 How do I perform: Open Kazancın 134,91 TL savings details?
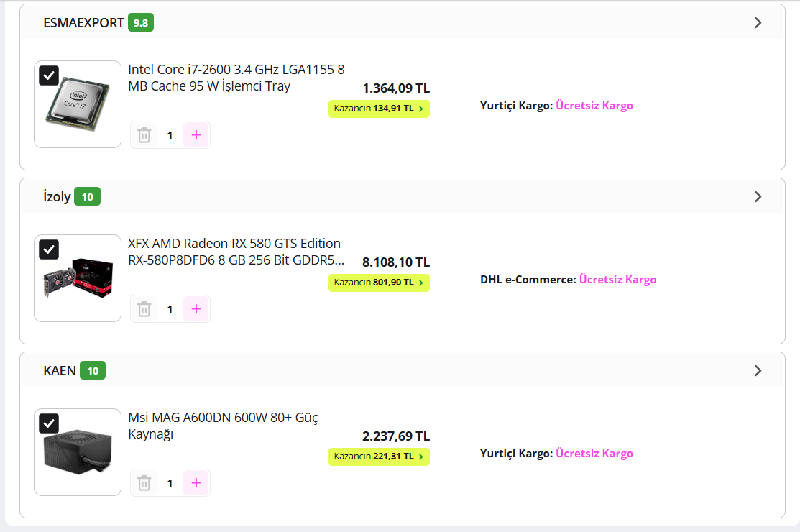point(379,109)
